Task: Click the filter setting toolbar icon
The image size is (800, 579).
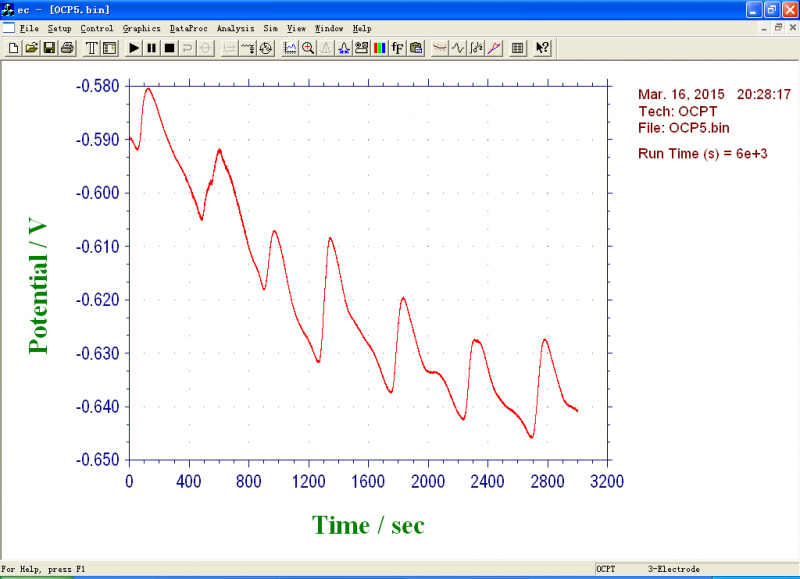Action: tap(247, 48)
